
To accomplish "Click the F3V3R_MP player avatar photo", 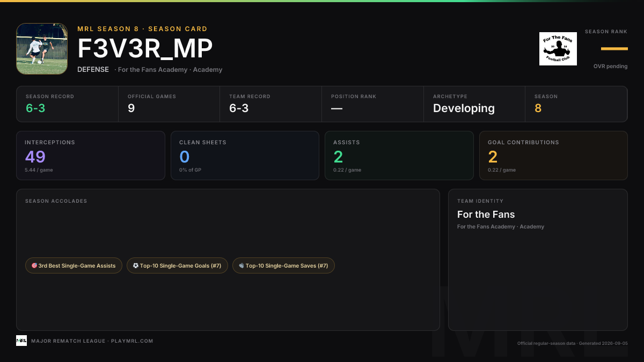I will [42, 49].
